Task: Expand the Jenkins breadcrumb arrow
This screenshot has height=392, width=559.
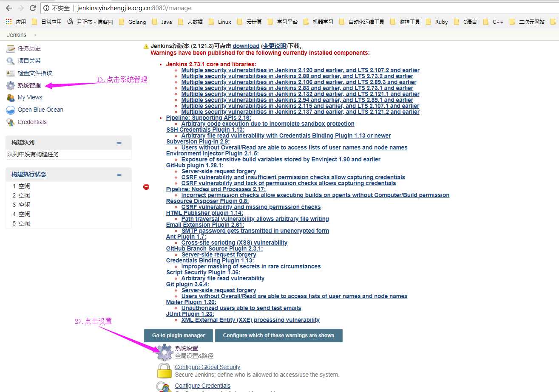Action: click(x=35, y=35)
